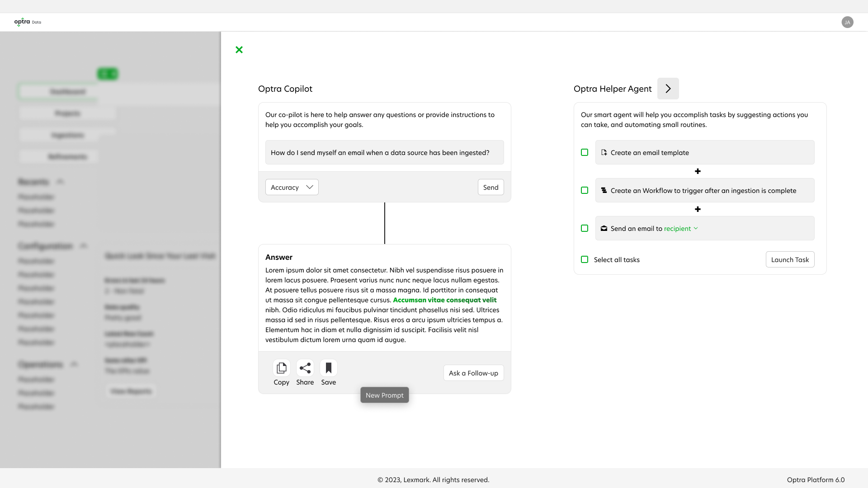Click the View Reports button
Screen dimensions: 868x488
(x=131, y=391)
